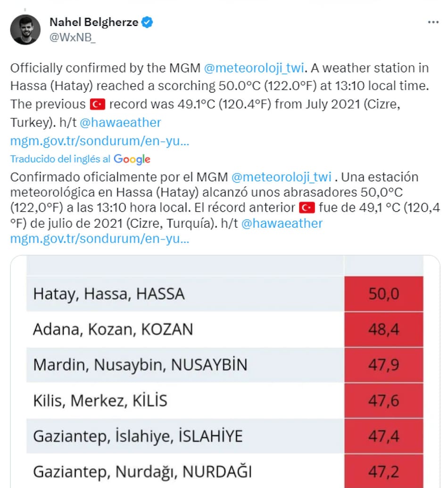Click the blue verified badge

coord(148,22)
